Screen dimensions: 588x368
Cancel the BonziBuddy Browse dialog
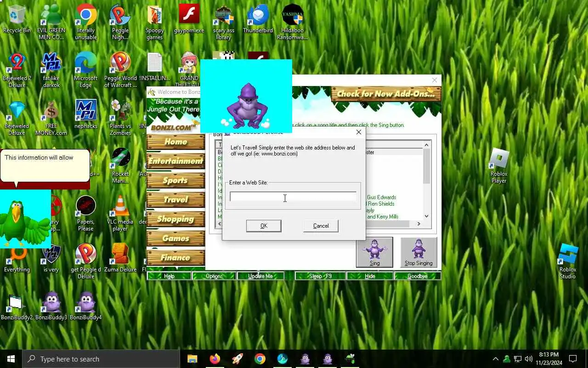coord(321,226)
